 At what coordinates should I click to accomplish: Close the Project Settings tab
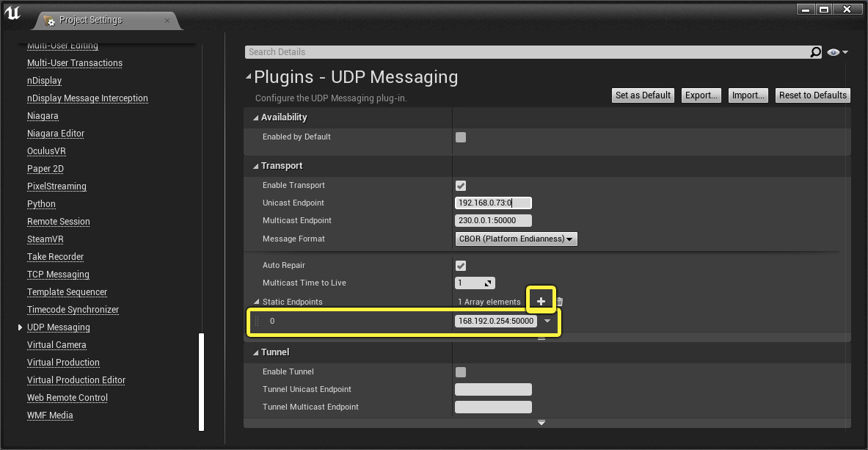[167, 20]
